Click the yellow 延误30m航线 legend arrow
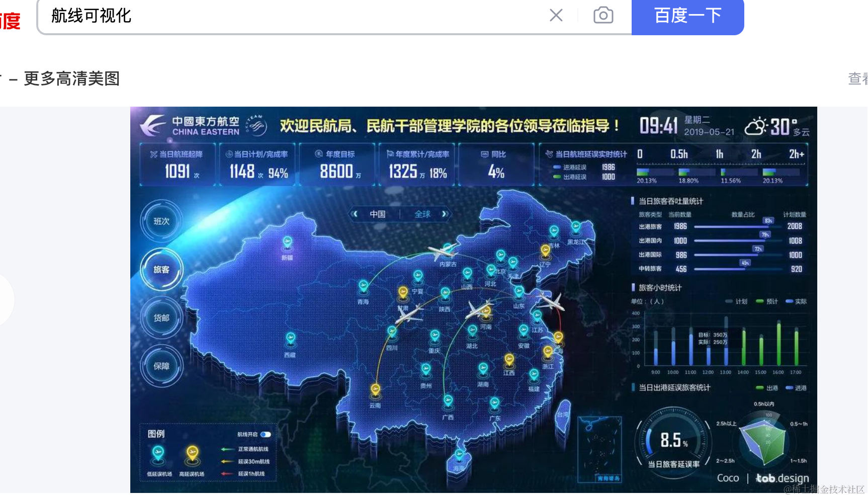This screenshot has height=498, width=868. click(x=227, y=461)
